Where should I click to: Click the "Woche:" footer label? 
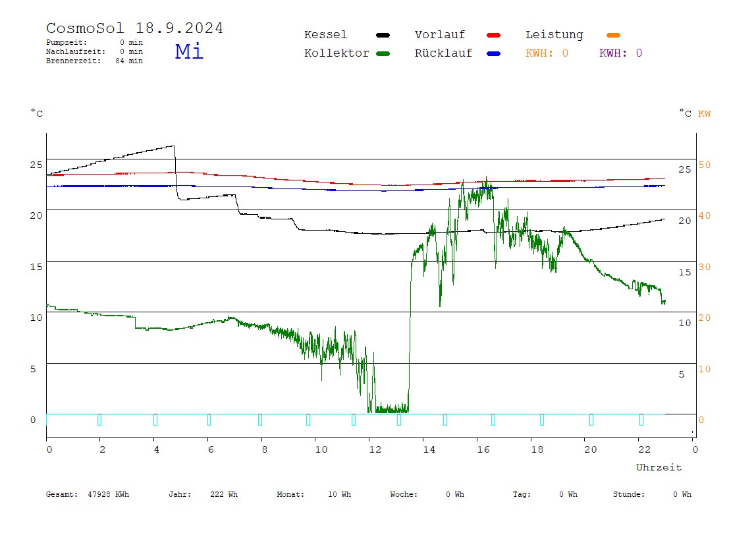(404, 494)
